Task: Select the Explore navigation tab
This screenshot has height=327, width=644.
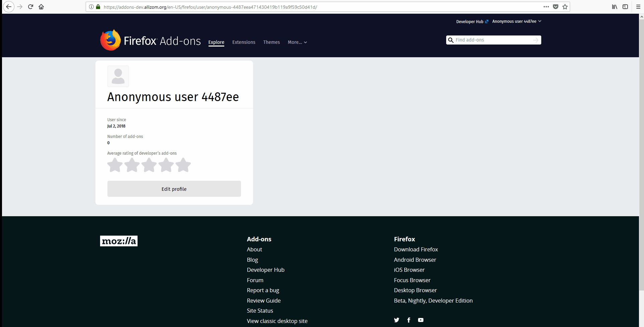Action: (x=216, y=42)
